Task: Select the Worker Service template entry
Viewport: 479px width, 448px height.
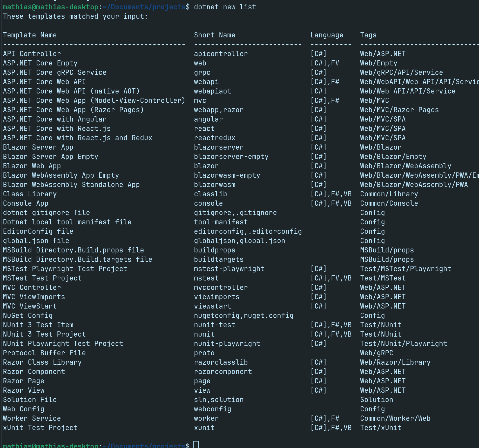Action: click(x=32, y=418)
